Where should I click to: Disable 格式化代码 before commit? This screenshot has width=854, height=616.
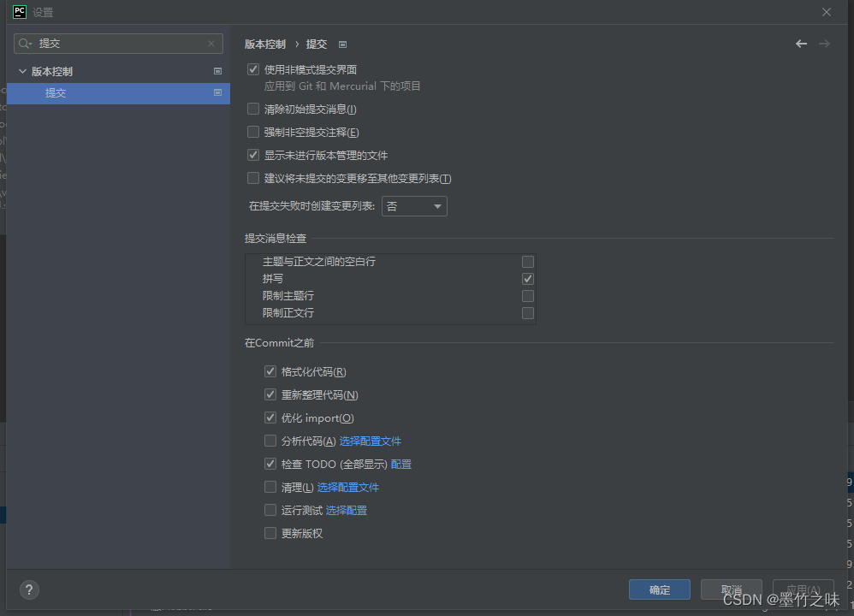pos(270,371)
